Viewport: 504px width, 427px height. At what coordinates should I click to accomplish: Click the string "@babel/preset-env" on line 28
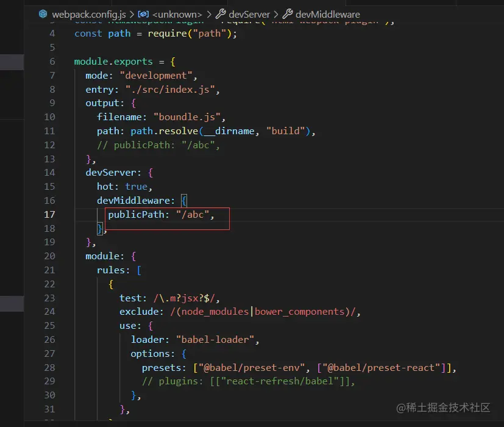coord(252,368)
